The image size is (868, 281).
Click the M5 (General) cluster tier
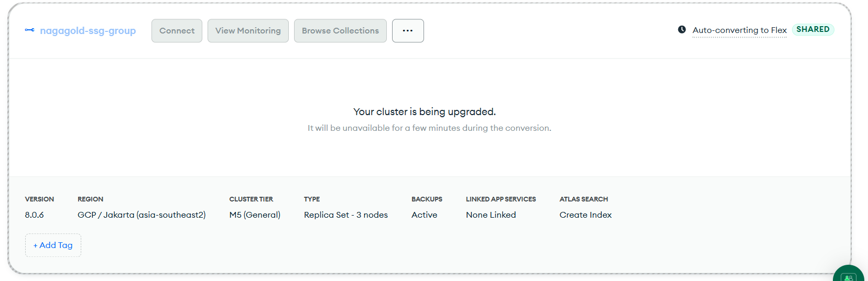coord(255,215)
